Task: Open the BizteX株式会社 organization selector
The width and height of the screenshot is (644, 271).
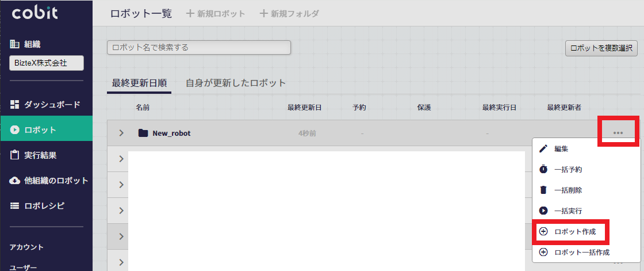Action: click(x=47, y=63)
